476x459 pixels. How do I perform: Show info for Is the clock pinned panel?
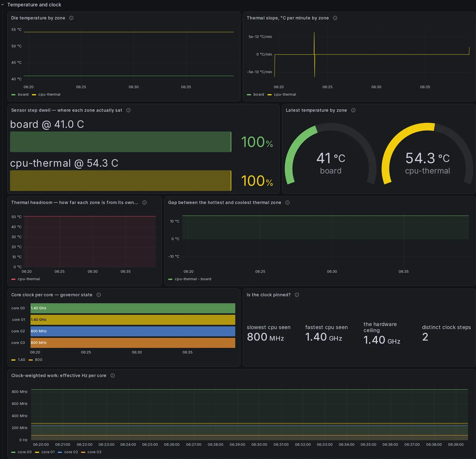coord(297,295)
